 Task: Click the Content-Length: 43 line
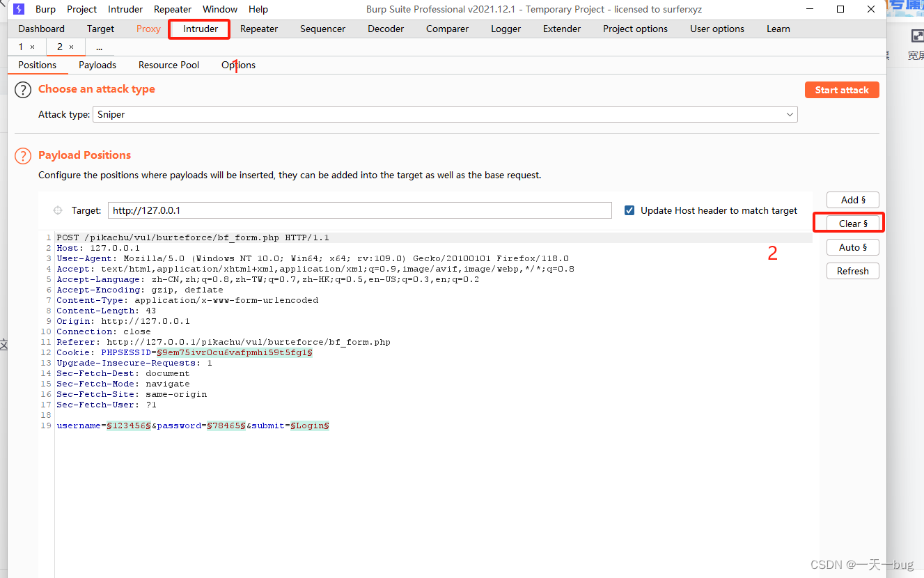click(x=107, y=311)
